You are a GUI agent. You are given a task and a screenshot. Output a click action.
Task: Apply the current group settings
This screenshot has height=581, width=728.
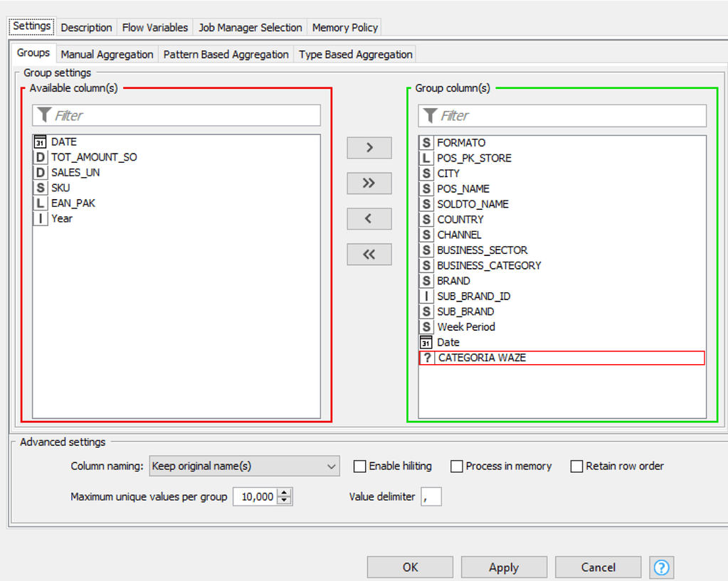point(504,567)
